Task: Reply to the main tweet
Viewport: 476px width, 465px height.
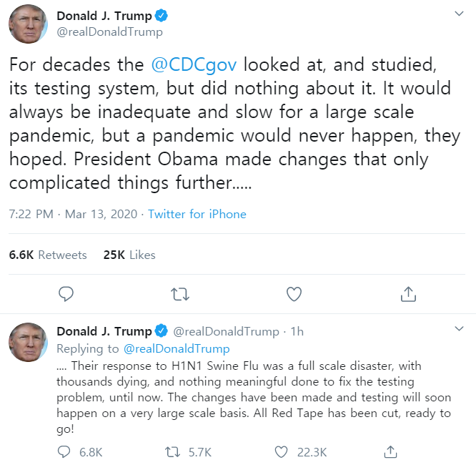Action: click(66, 293)
